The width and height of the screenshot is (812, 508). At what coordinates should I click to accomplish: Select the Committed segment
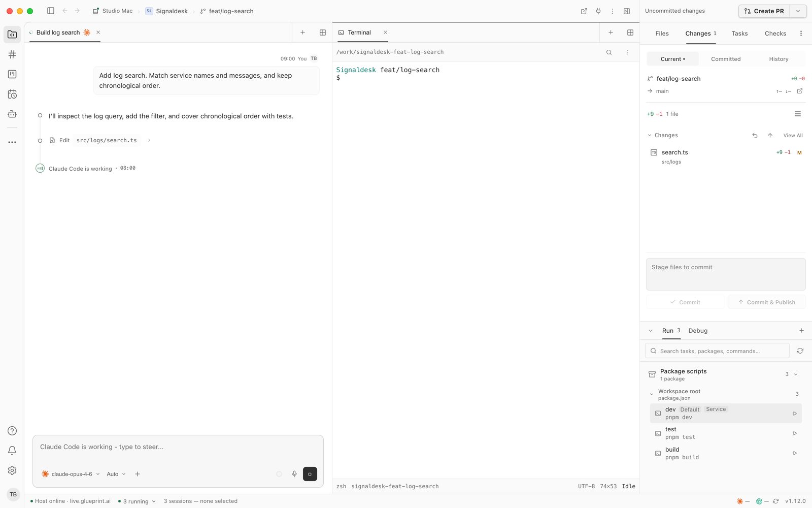pyautogui.click(x=726, y=59)
